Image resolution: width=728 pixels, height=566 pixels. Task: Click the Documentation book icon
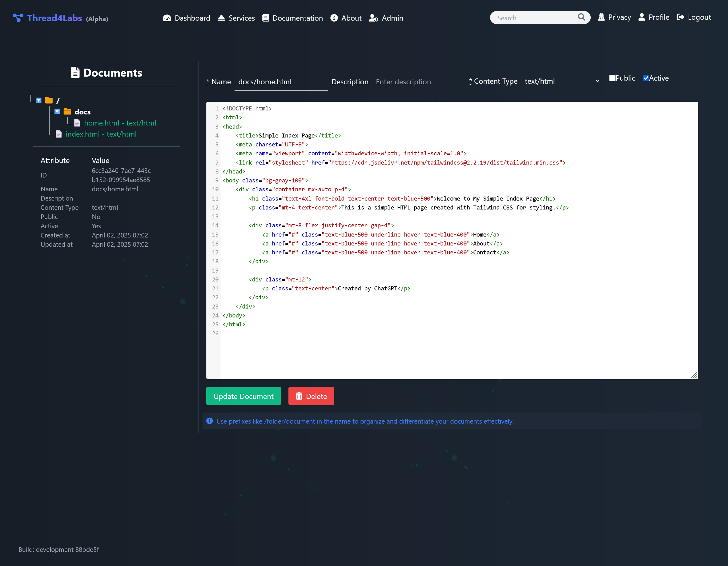[265, 18]
